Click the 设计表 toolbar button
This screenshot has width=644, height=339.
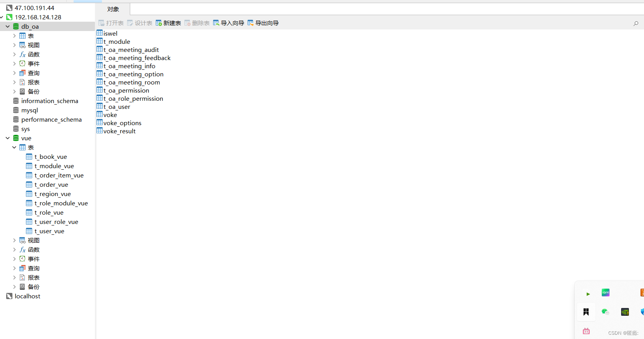coord(139,23)
